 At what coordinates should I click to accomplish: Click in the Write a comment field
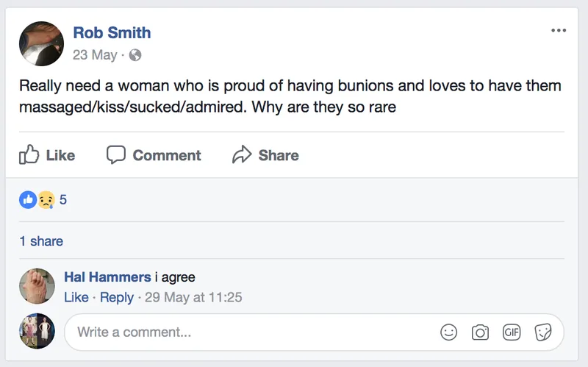314,332
